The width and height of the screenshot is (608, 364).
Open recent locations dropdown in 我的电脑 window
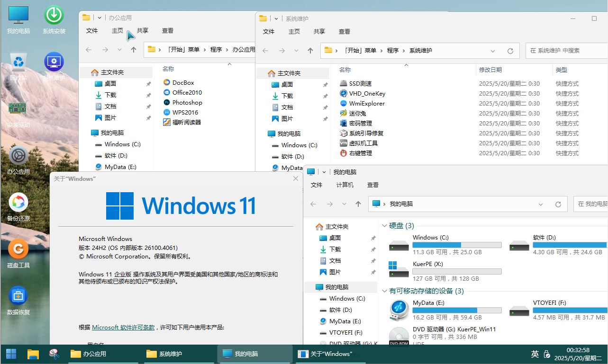[x=344, y=204]
